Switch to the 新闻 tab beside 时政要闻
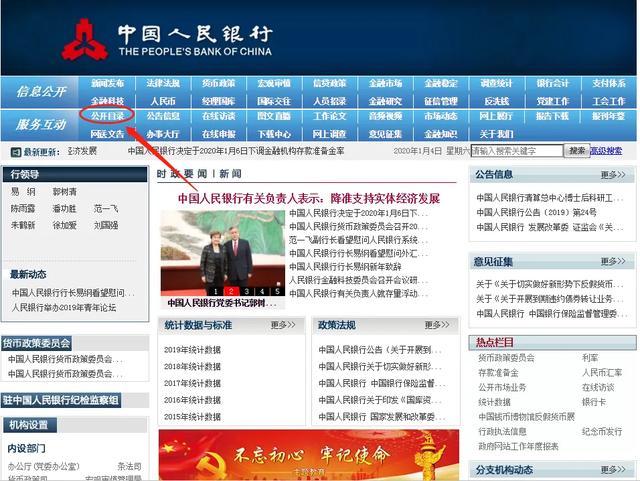Image resolution: width=640 pixels, height=481 pixels. [230, 174]
